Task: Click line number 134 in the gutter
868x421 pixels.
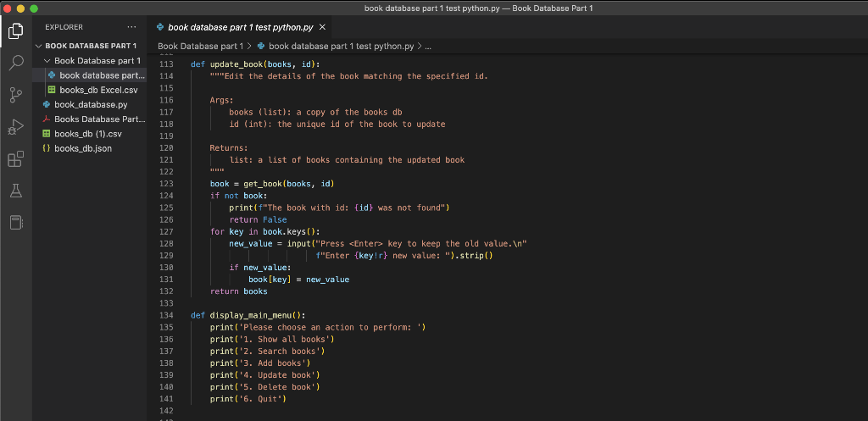Action: (166, 315)
